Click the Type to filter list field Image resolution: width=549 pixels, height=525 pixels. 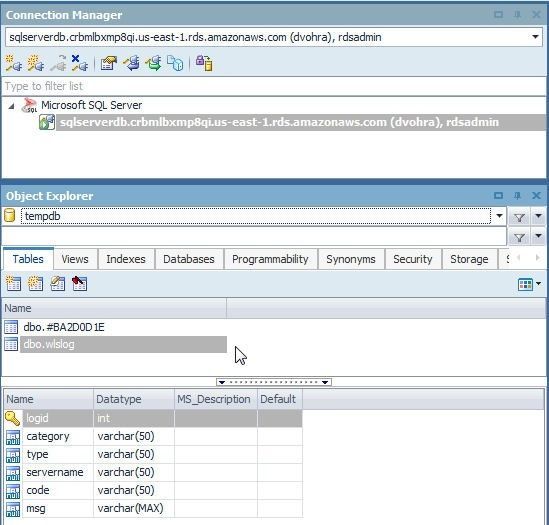273,86
